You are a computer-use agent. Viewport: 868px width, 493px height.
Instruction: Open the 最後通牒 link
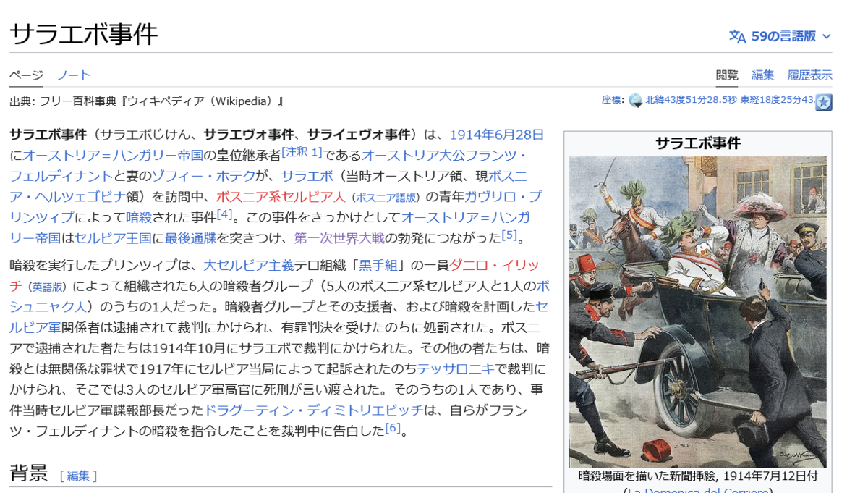point(191,237)
